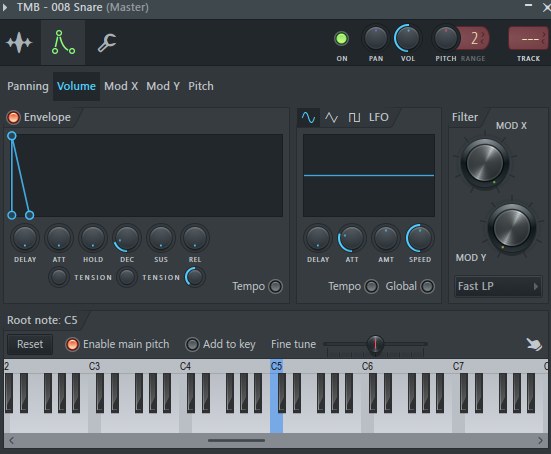
Task: Click the pitch RANGE value 2
Action: (474, 38)
